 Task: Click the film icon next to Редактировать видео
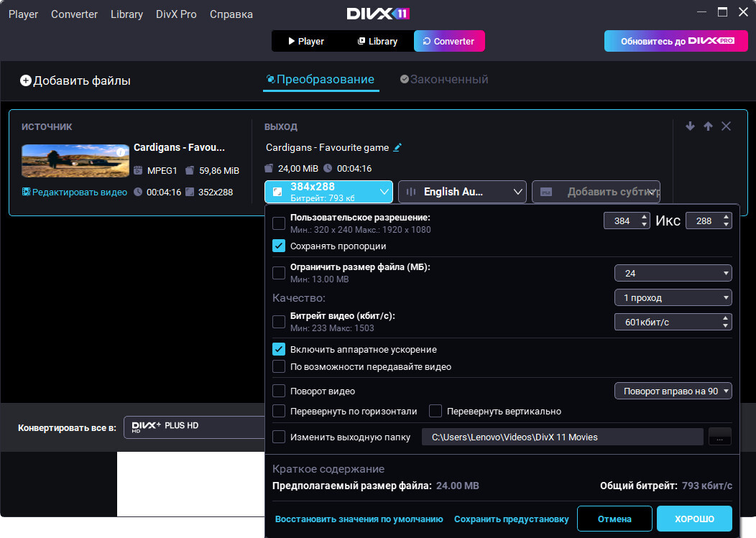[x=27, y=192]
